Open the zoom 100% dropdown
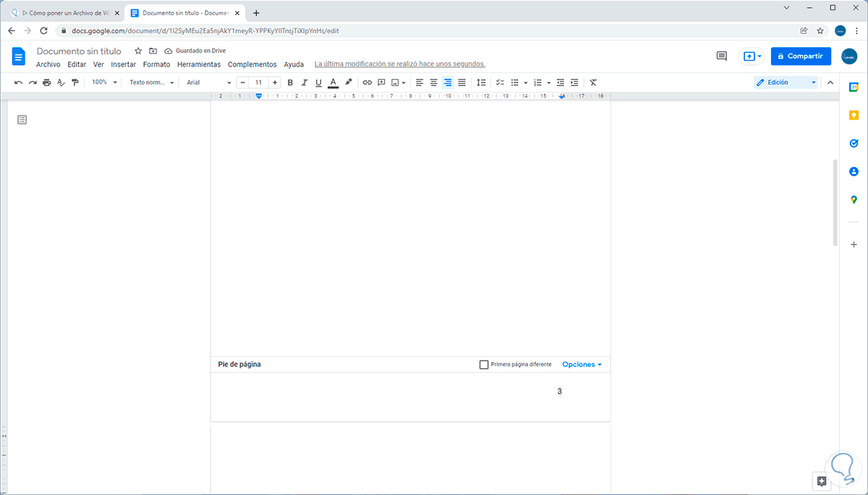The height and width of the screenshot is (495, 868). coord(104,82)
